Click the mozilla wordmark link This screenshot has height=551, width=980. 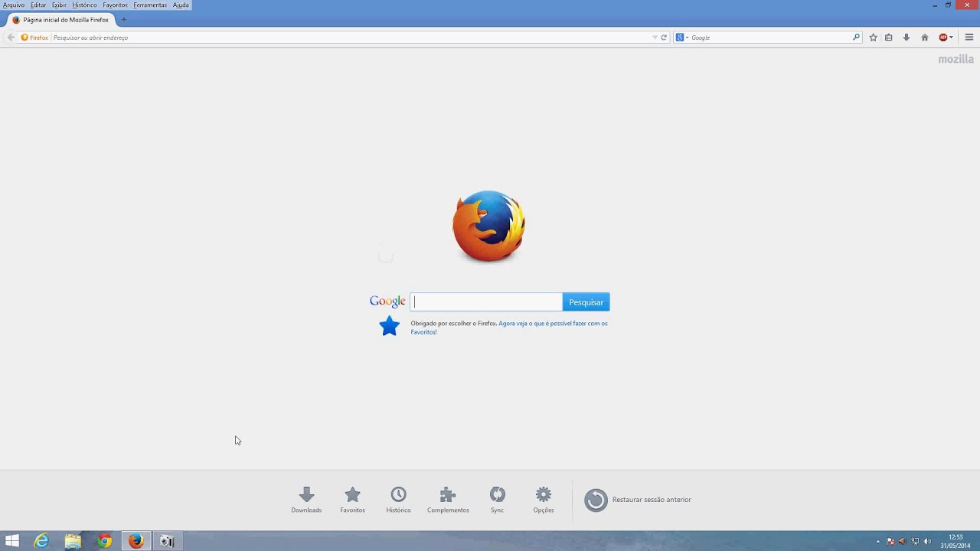pos(956,59)
